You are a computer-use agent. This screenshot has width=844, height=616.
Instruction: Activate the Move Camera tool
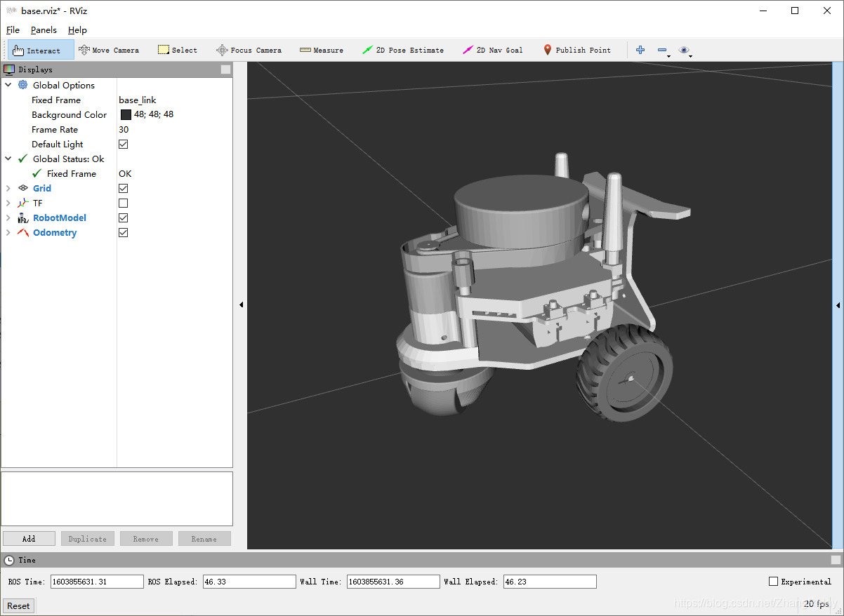click(x=109, y=51)
